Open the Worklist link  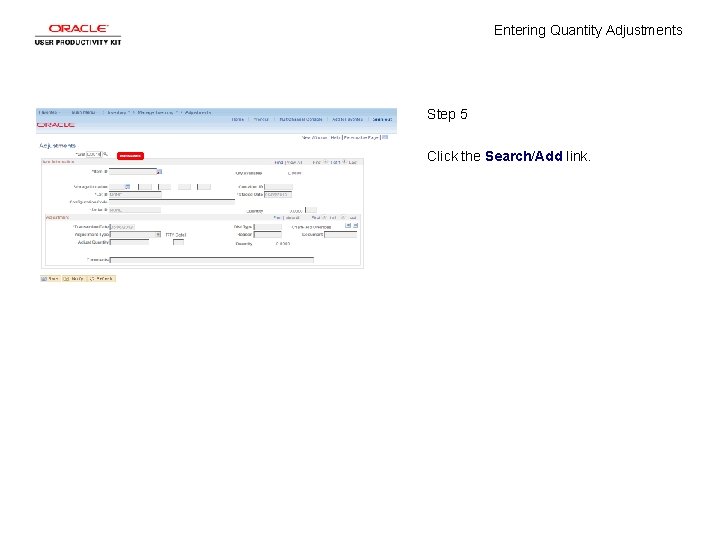[261, 119]
